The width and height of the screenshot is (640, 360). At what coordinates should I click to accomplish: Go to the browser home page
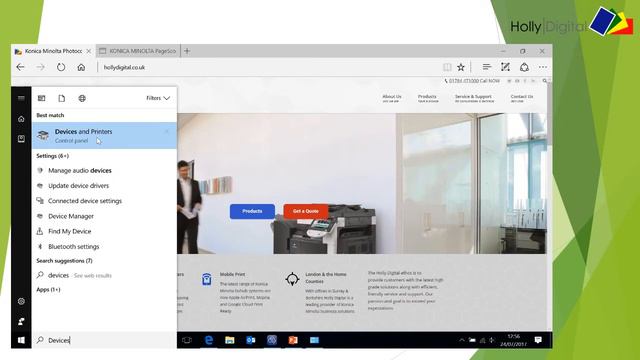tap(81, 67)
